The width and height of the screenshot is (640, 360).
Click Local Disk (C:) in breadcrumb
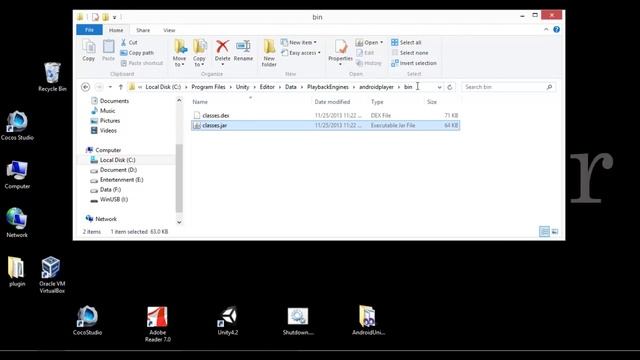pyautogui.click(x=163, y=87)
